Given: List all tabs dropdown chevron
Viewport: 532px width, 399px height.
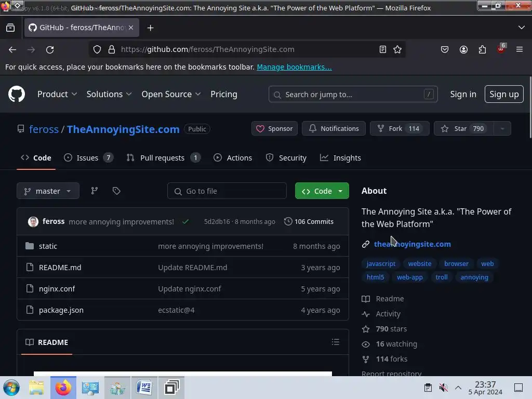Looking at the screenshot, I should [522, 28].
